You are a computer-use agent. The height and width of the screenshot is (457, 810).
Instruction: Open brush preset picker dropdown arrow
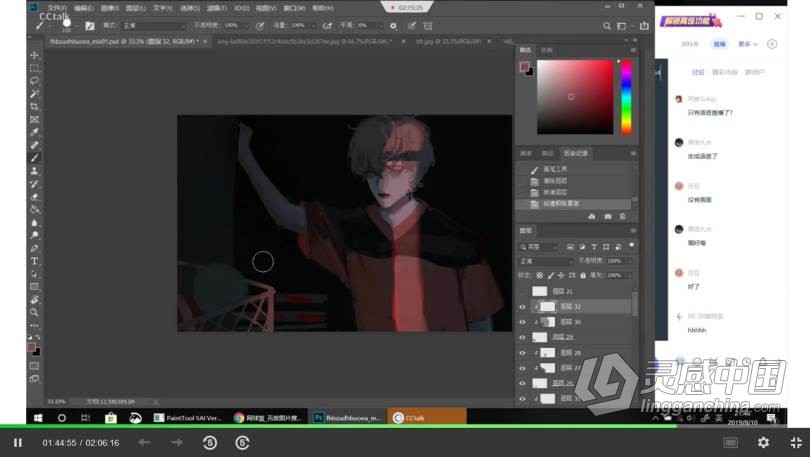76,26
